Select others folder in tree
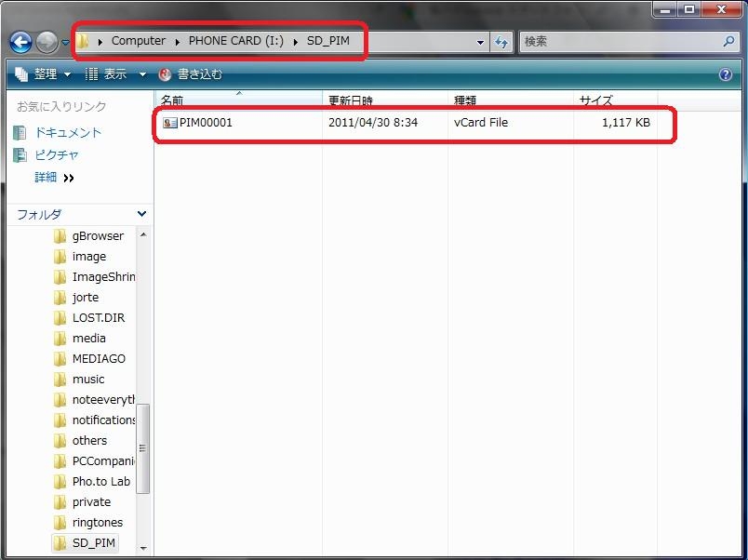 (89, 441)
